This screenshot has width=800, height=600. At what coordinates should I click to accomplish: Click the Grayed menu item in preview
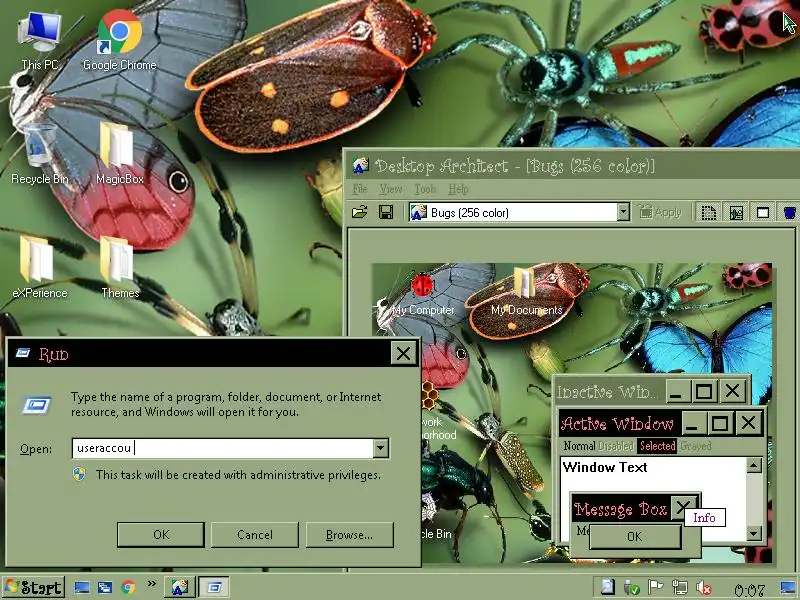pyautogui.click(x=695, y=446)
